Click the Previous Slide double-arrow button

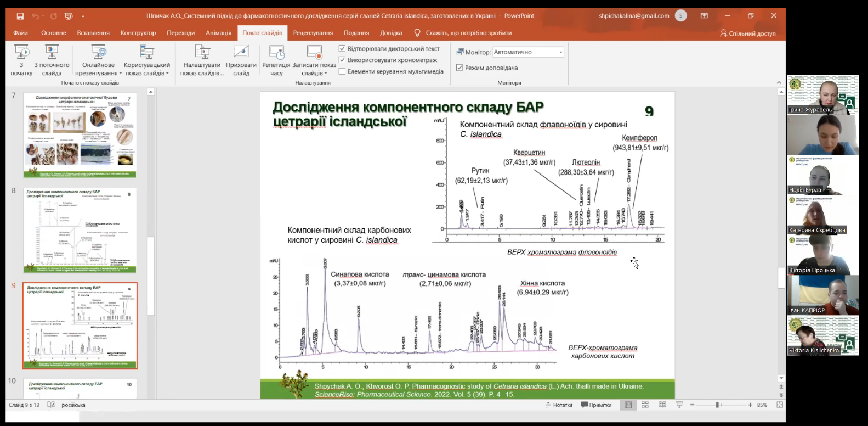pos(781,387)
